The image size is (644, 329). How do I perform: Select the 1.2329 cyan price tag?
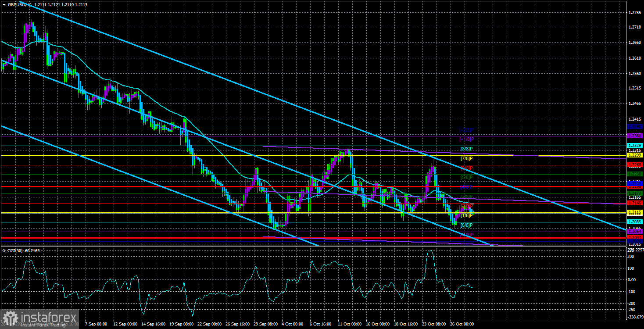pos(635,145)
